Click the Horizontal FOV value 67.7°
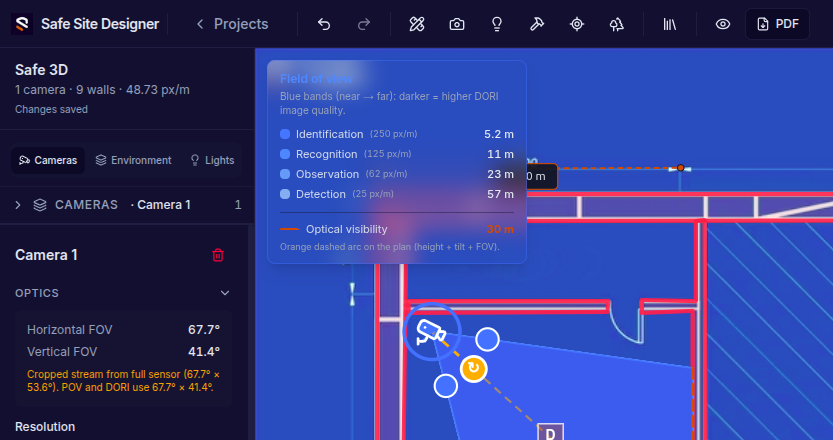833x440 pixels. (204, 329)
